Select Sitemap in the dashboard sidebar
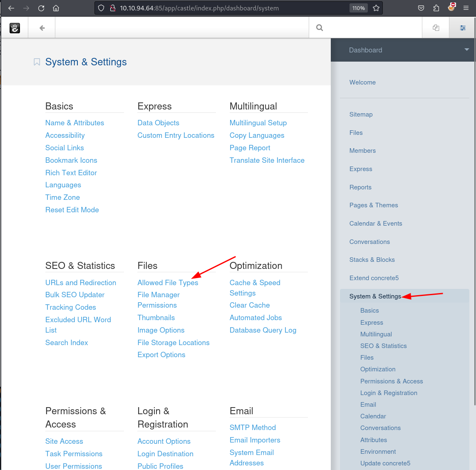Viewport: 476px width, 470px height. pos(361,114)
